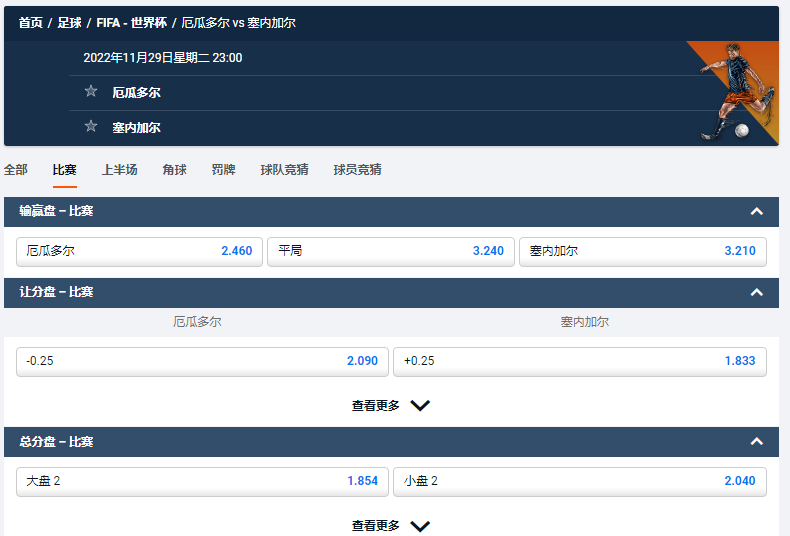Switch to the 全部 tab
Screen dimensions: 790x536
pyautogui.click(x=16, y=170)
